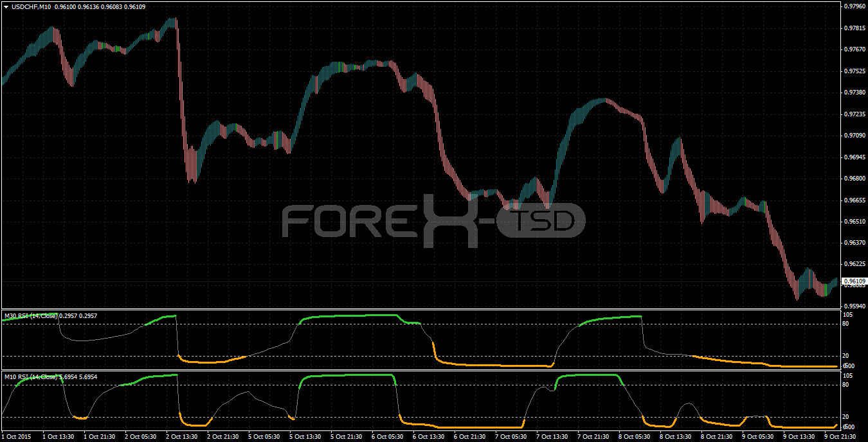The width and height of the screenshot is (868, 442).
Task: Click the 0.95940 price scale label
Action: (x=854, y=306)
